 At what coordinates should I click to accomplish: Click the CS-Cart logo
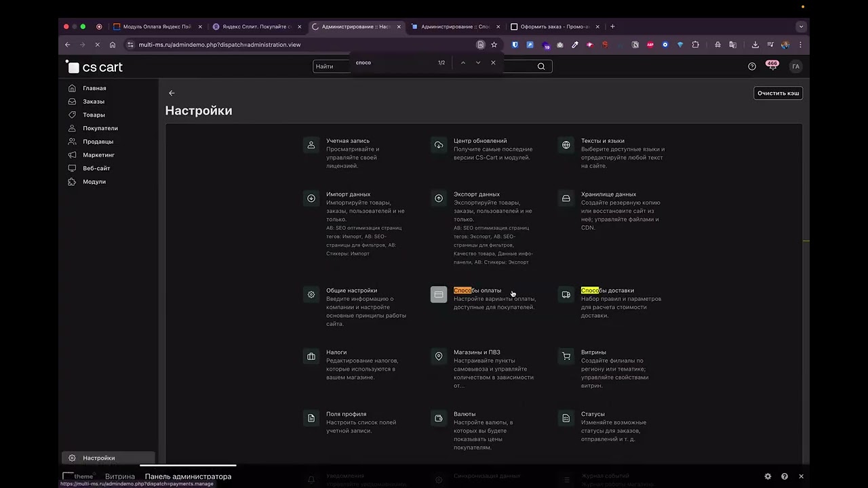point(94,67)
